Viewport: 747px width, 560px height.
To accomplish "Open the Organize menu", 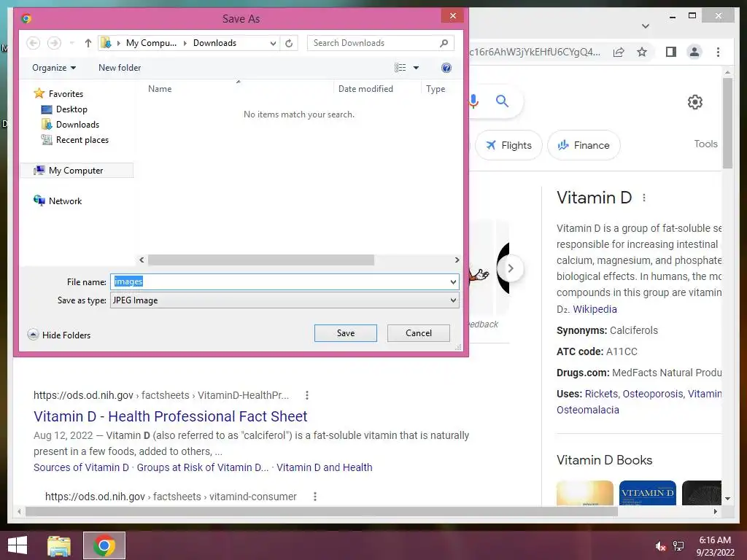I will (54, 68).
